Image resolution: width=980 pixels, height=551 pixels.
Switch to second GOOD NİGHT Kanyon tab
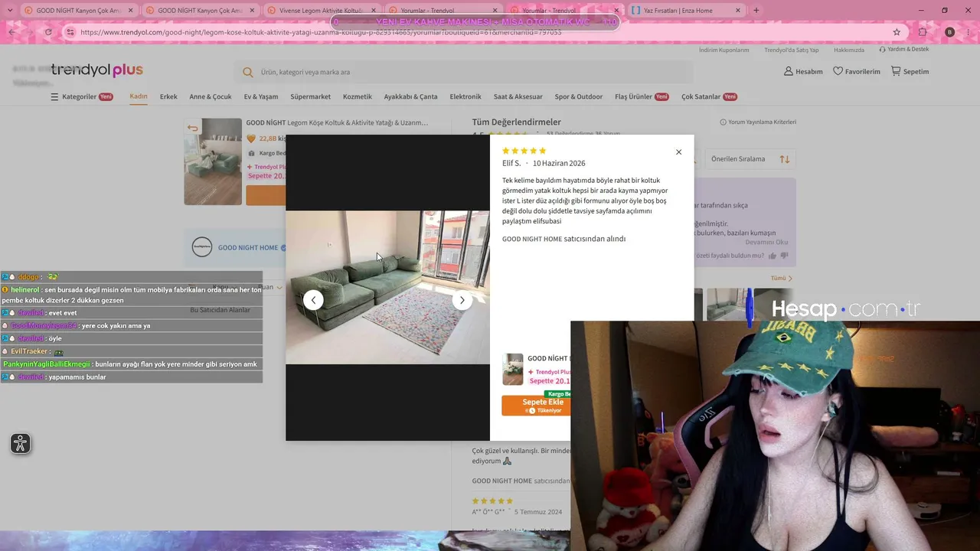(199, 11)
